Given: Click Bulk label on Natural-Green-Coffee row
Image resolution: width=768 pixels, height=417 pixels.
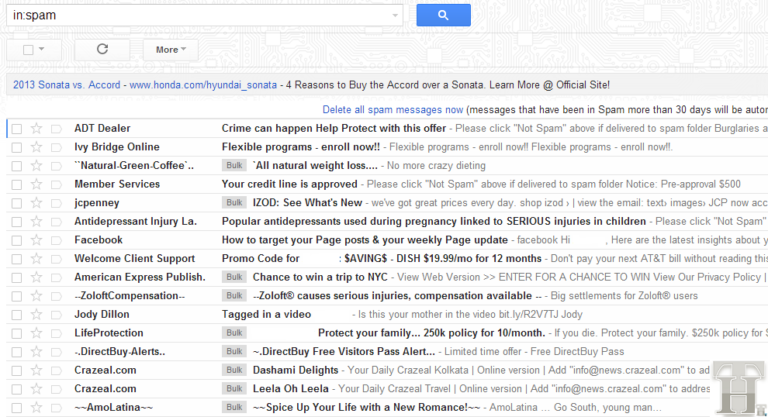Looking at the screenshot, I should click(x=234, y=166).
